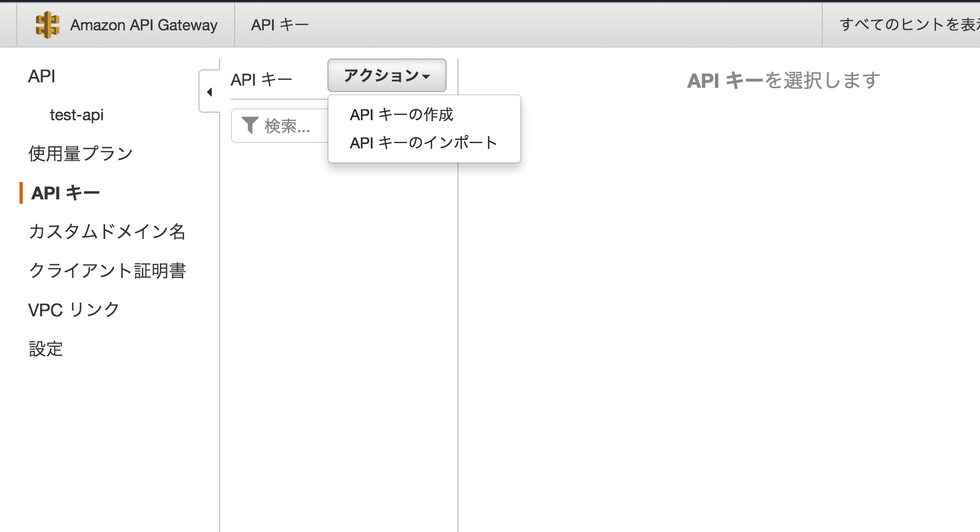Image resolution: width=980 pixels, height=532 pixels.
Task: Open カスタムドメイン名 page
Action: [x=107, y=232]
